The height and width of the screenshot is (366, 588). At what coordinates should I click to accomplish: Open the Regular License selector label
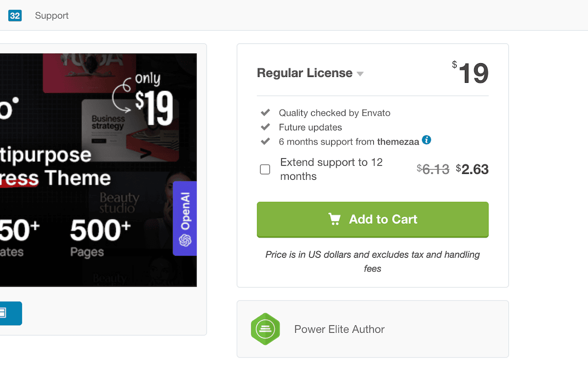(x=305, y=73)
